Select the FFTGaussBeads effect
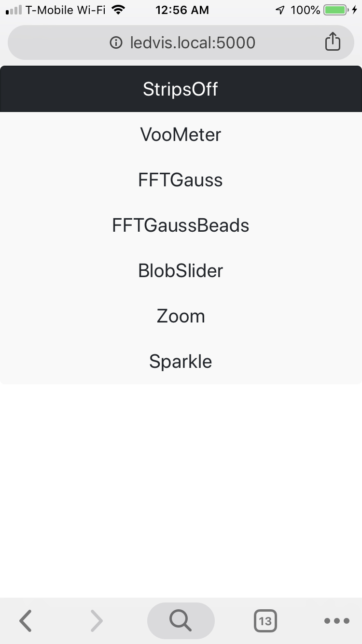Viewport: 362px width, 644px height. [181, 225]
